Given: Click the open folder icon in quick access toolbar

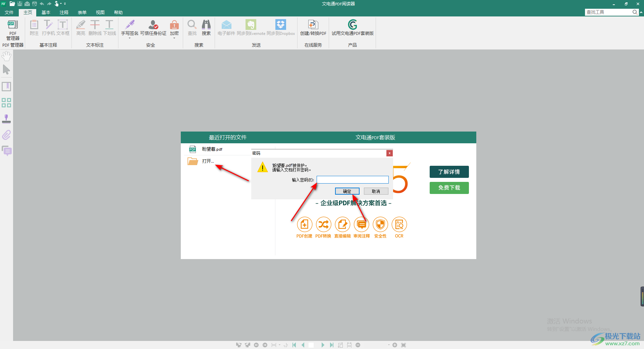Looking at the screenshot, I should [x=12, y=4].
